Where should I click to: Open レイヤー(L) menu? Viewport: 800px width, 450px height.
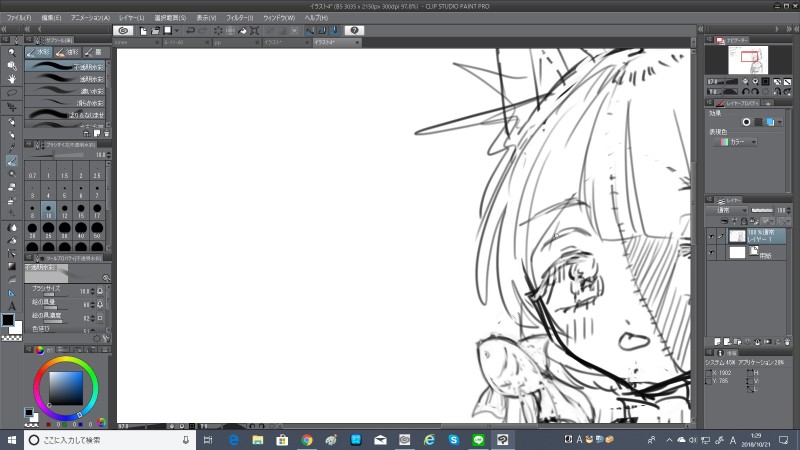pos(132,18)
